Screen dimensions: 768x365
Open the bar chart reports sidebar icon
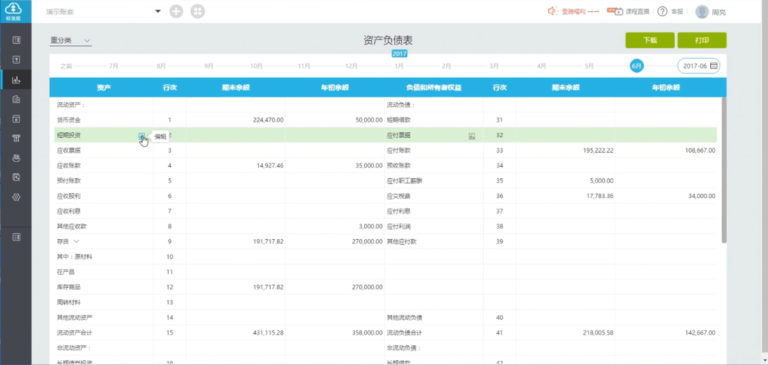pyautogui.click(x=16, y=79)
